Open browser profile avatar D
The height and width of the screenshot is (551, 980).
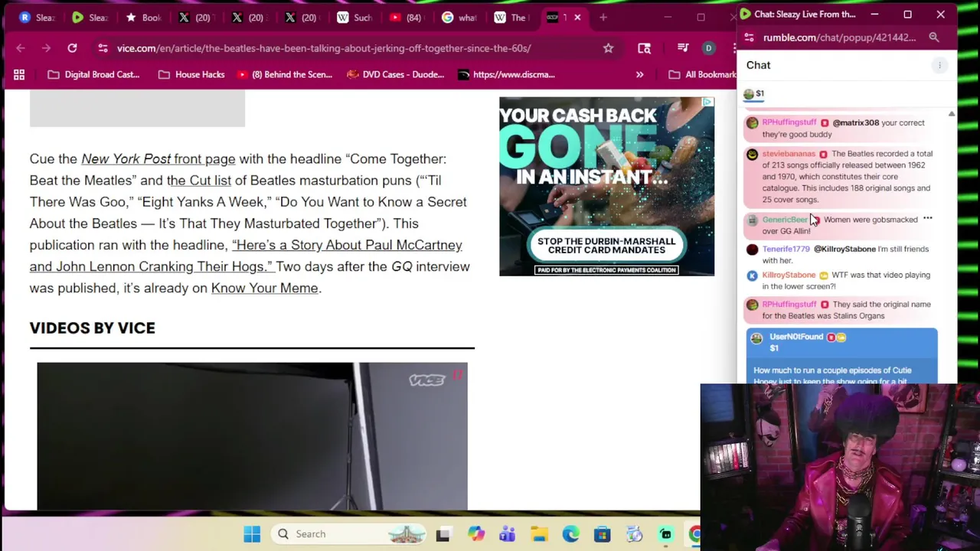(x=708, y=48)
